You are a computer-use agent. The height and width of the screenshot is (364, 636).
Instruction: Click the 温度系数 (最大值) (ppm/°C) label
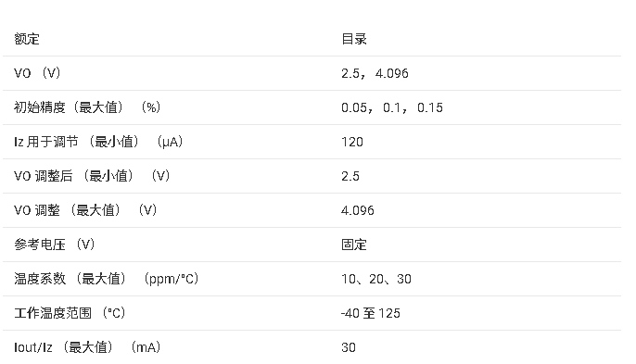click(107, 279)
